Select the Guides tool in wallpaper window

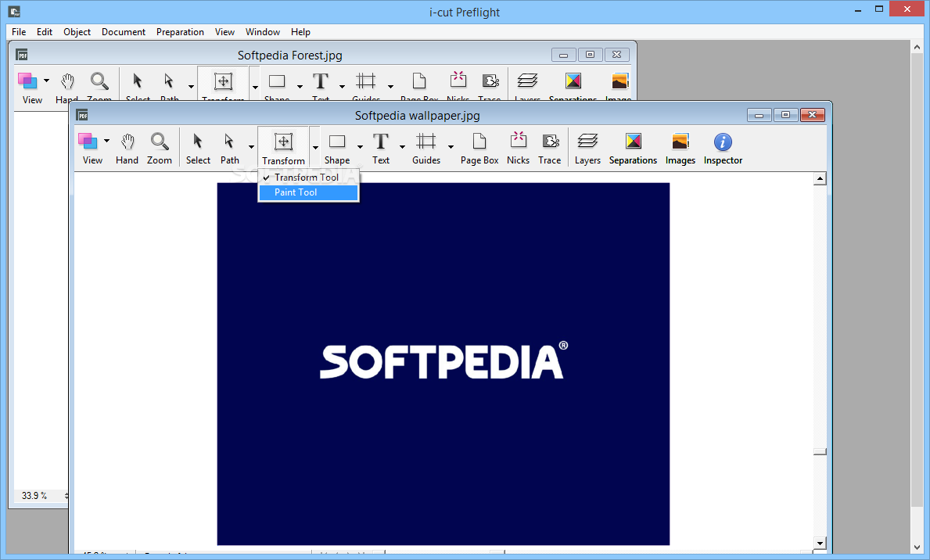tap(426, 149)
